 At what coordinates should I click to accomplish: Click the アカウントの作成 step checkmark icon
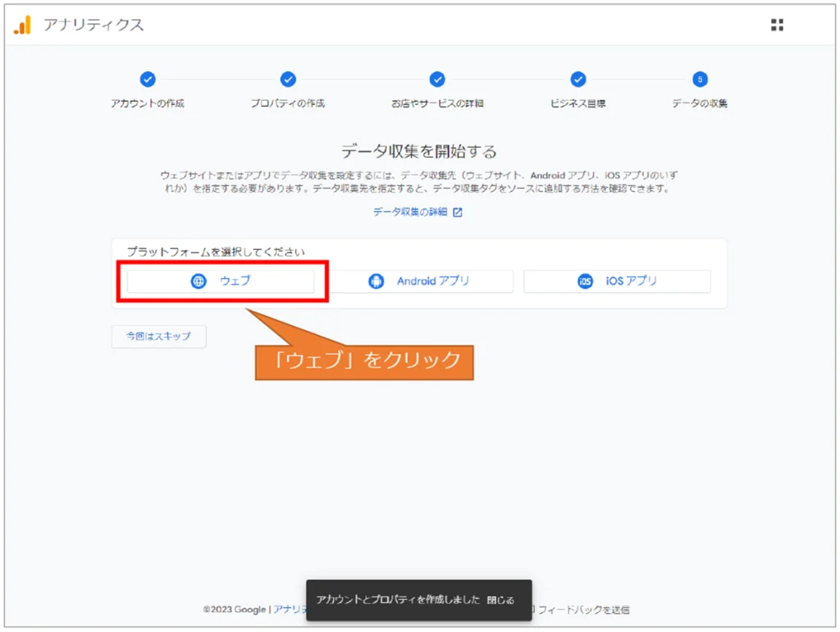point(148,79)
